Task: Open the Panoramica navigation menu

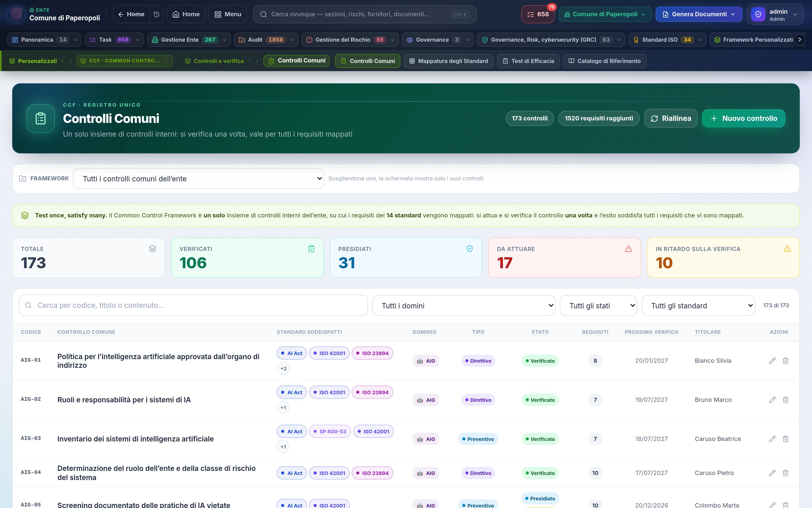Action: (44, 40)
